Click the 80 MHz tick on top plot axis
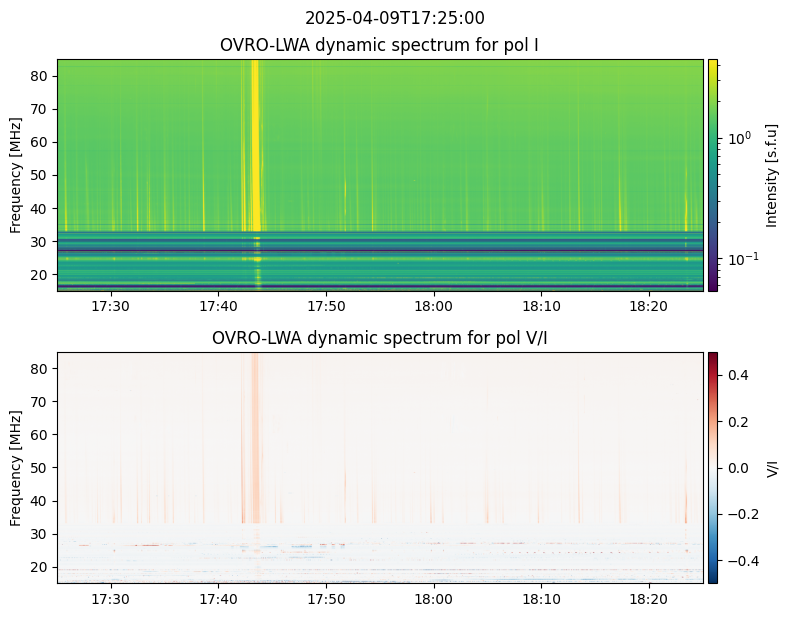789x617 pixels. tap(42, 76)
